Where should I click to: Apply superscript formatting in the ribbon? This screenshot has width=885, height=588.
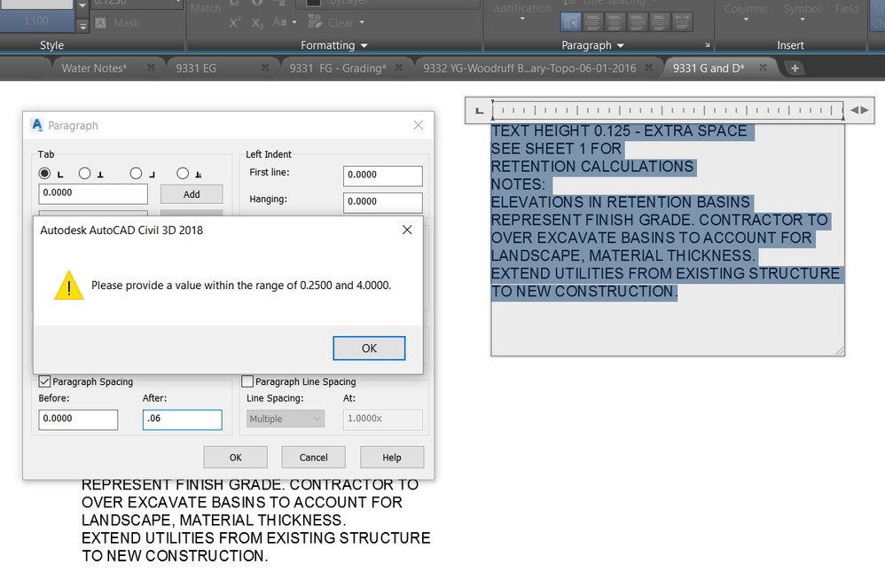pyautogui.click(x=235, y=23)
